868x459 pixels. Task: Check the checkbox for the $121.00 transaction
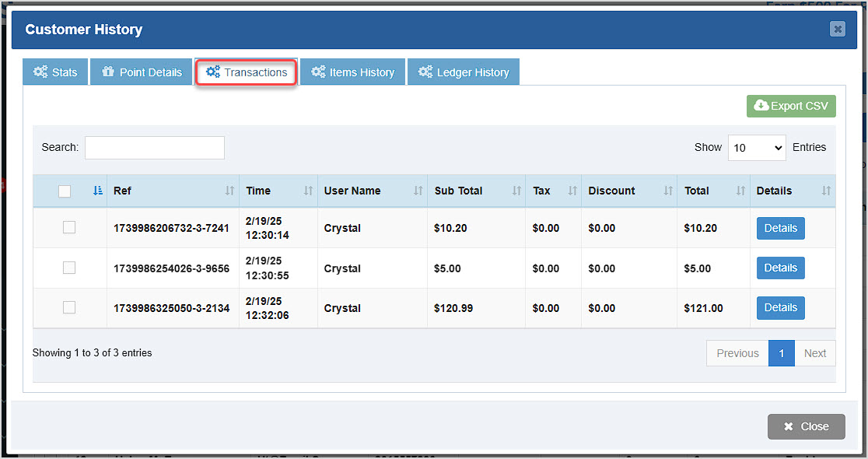[68, 307]
